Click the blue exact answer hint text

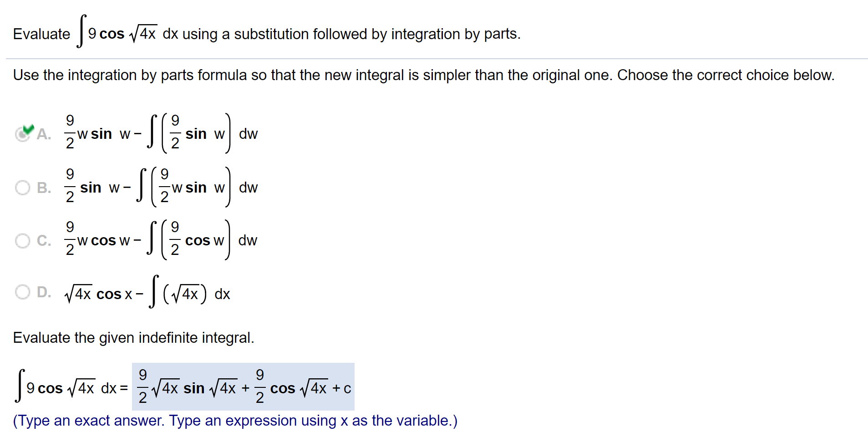point(235,421)
